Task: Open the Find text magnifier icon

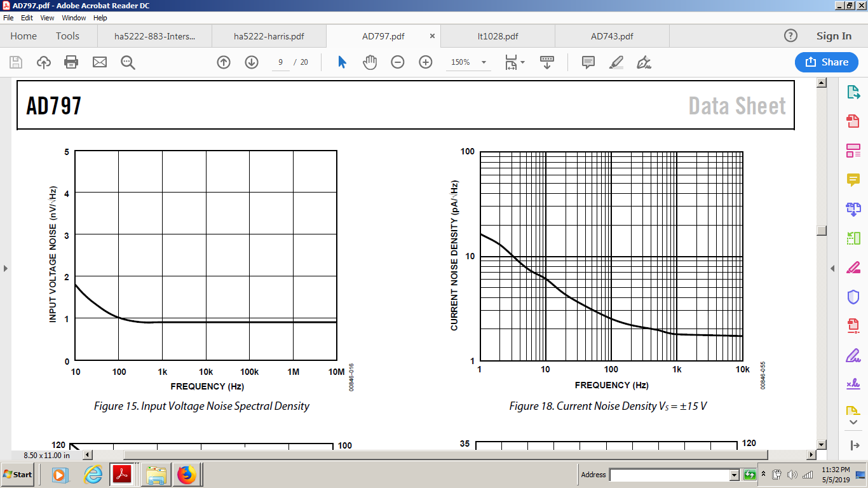Action: [x=128, y=62]
